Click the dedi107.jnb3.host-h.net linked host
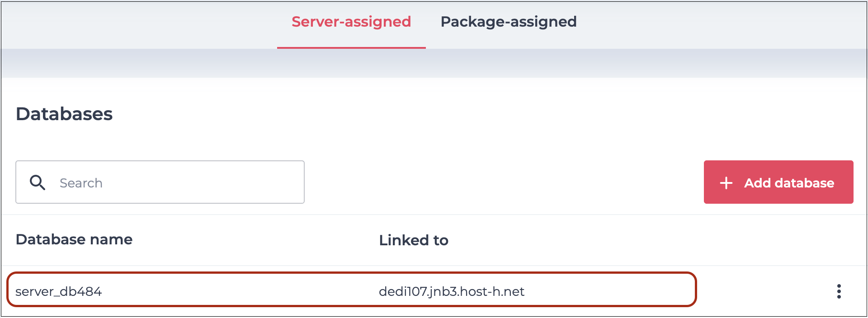 tap(452, 291)
